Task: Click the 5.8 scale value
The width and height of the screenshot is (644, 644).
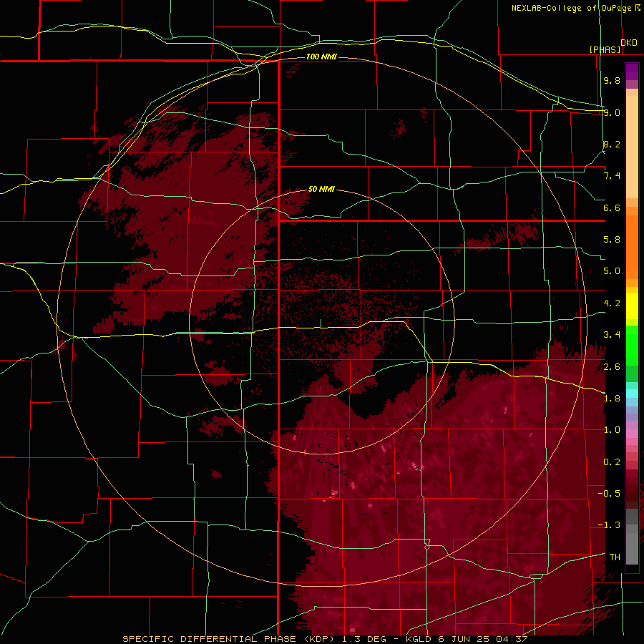Action: tap(612, 240)
